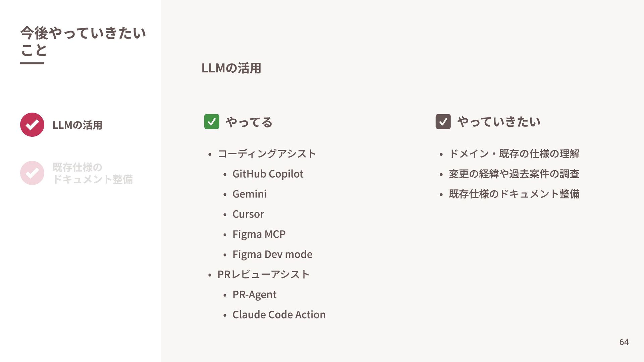Click the ドメイン・既存の仕様の理解 bullet

pos(514,154)
